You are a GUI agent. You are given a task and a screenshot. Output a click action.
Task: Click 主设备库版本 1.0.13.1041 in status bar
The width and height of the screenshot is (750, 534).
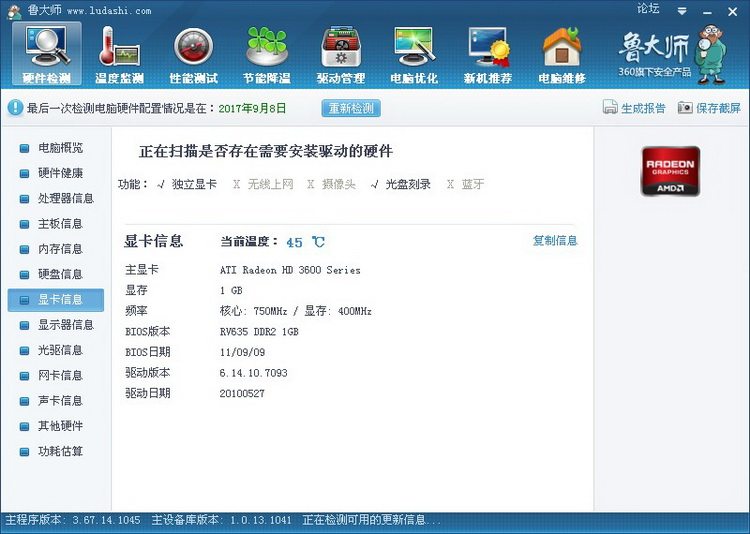(x=221, y=520)
